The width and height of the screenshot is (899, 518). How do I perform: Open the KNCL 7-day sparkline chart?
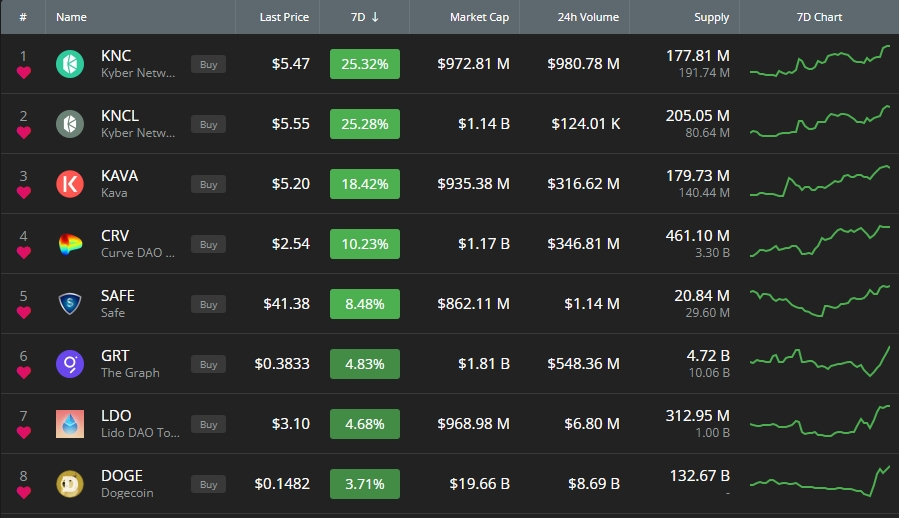click(x=820, y=121)
